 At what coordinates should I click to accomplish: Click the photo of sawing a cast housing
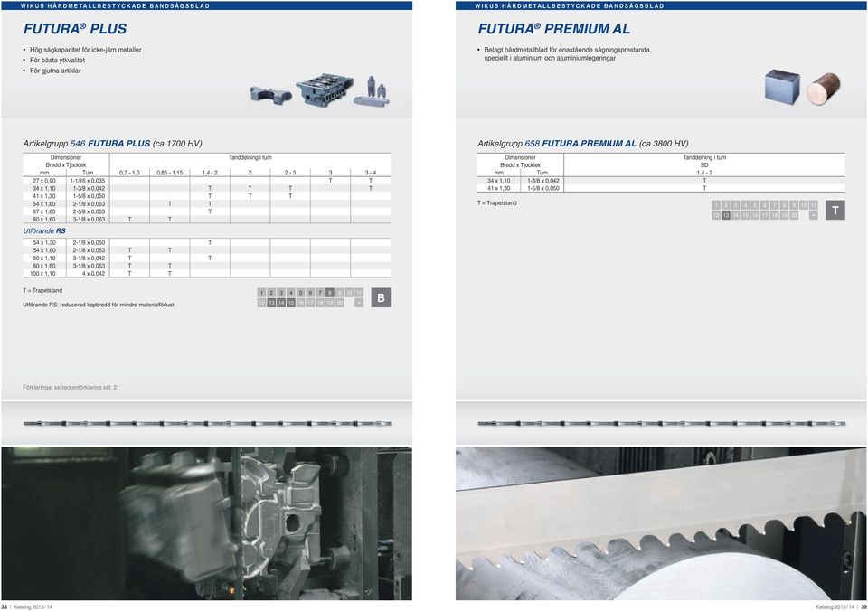pyautogui.click(x=206, y=523)
